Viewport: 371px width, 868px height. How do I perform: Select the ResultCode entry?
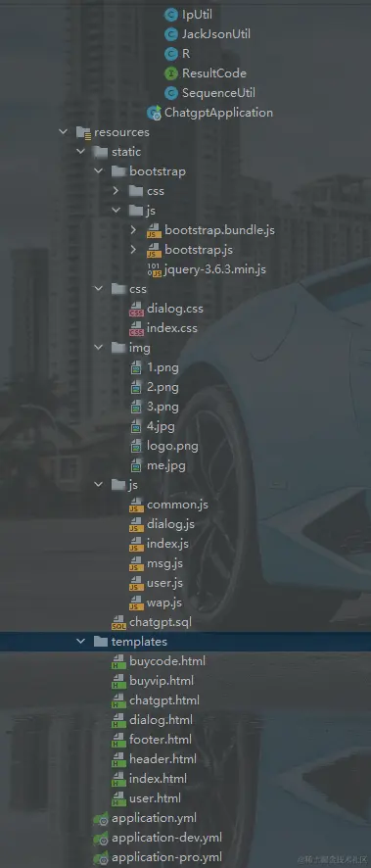[x=214, y=73]
